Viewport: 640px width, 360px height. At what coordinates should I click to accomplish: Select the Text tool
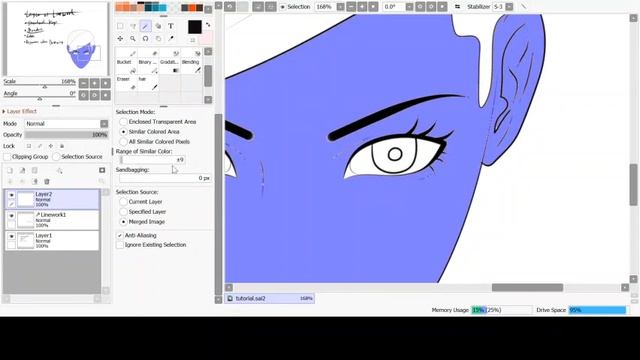click(x=171, y=26)
